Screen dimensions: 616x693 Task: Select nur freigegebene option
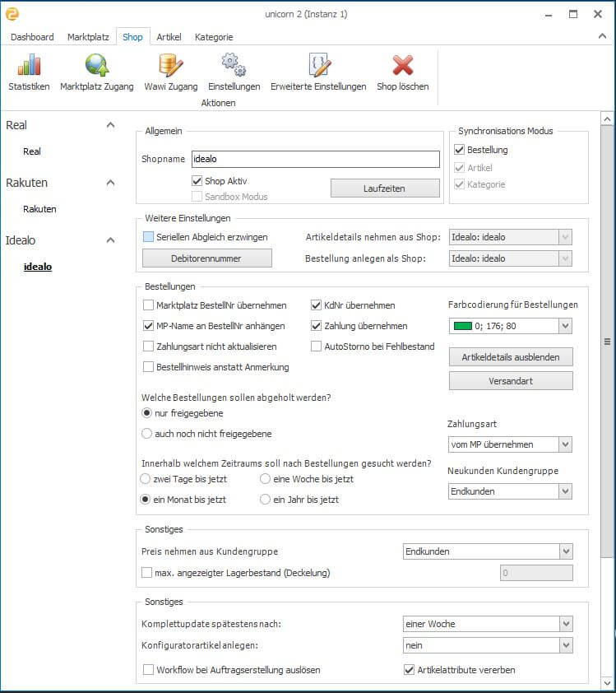tap(146, 413)
